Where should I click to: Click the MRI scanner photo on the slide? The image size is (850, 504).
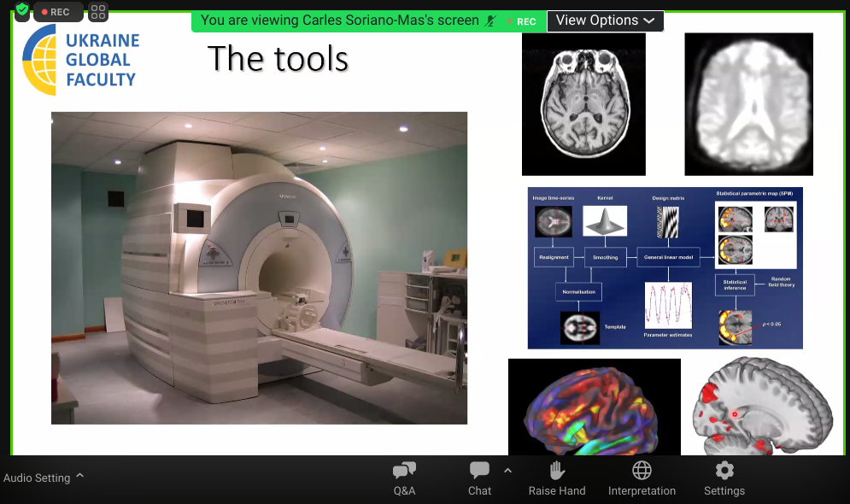[259, 267]
